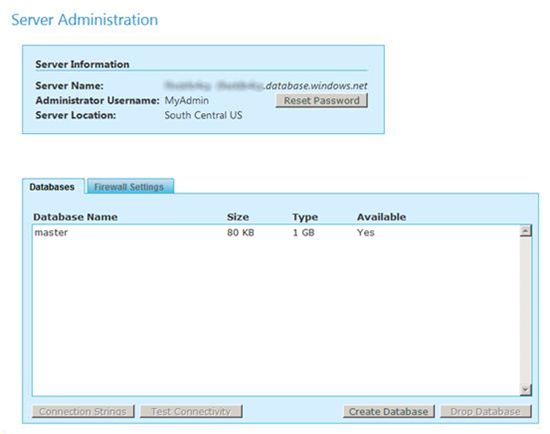Image resolution: width=550 pixels, height=434 pixels.
Task: Click the Connection Strings button
Action: (83, 411)
